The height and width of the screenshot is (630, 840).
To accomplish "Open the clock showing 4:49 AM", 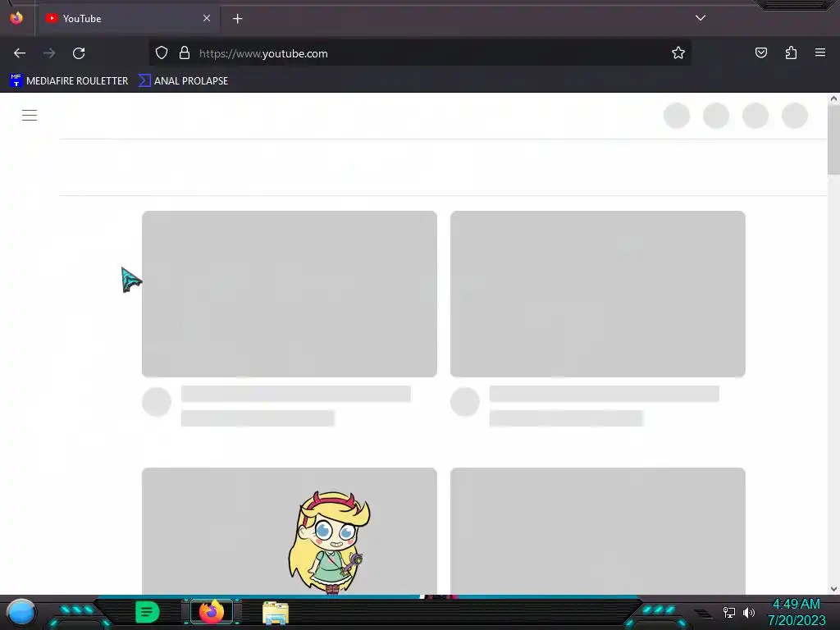I will point(796,612).
